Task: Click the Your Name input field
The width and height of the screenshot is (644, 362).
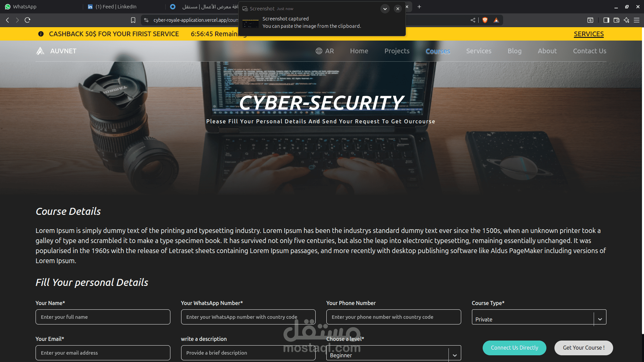Action: pyautogui.click(x=103, y=317)
